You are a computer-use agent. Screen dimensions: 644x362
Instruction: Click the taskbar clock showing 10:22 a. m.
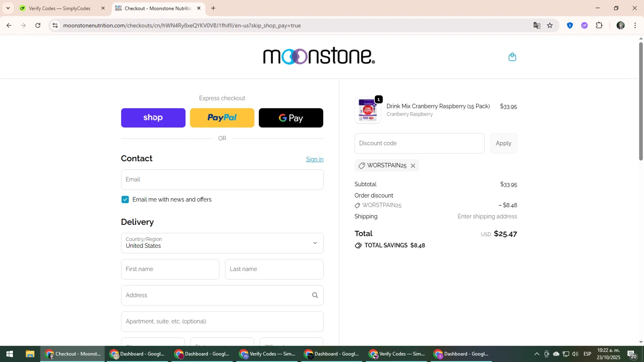608,354
